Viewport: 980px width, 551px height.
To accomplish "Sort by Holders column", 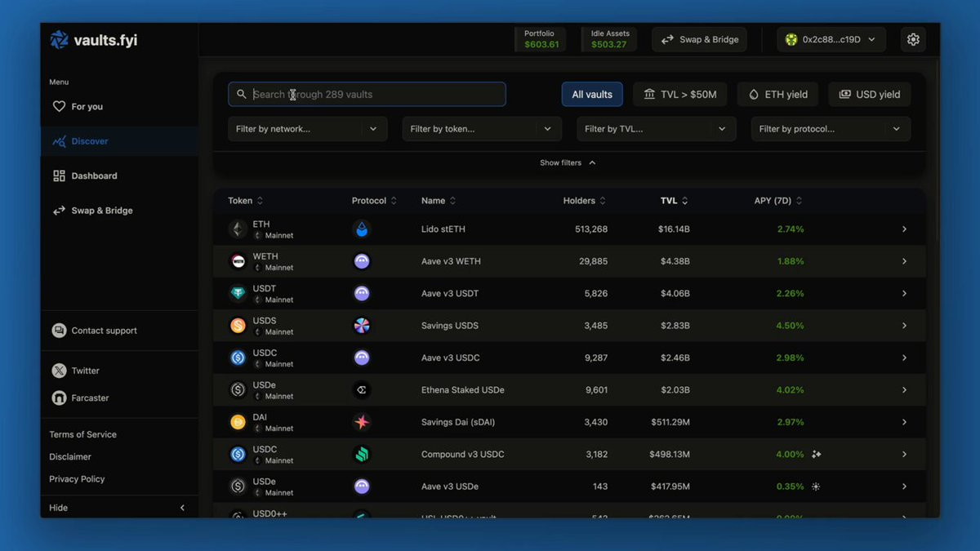I will [585, 201].
